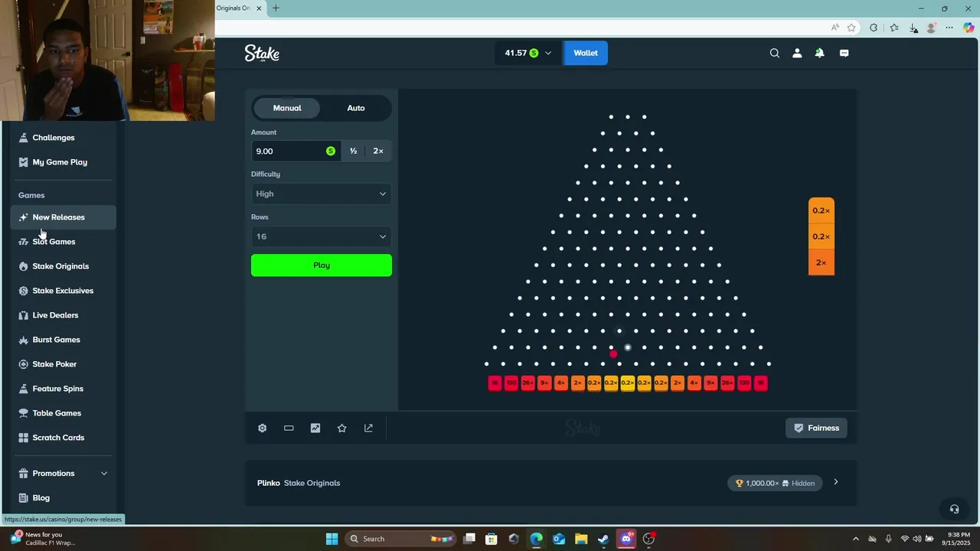Open Table Games in the sidebar
This screenshot has height=551, width=980.
64,413
